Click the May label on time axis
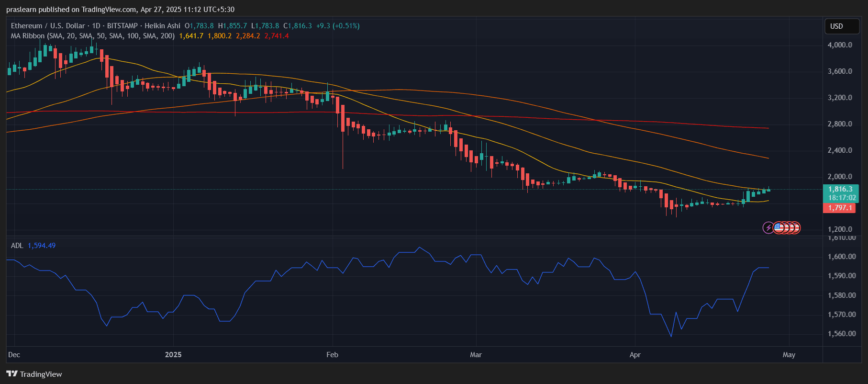The image size is (868, 384). tap(789, 355)
